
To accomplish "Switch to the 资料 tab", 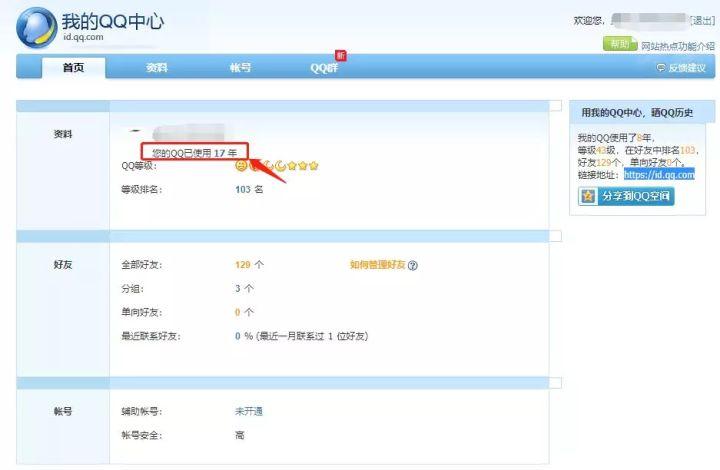I will 157,68.
